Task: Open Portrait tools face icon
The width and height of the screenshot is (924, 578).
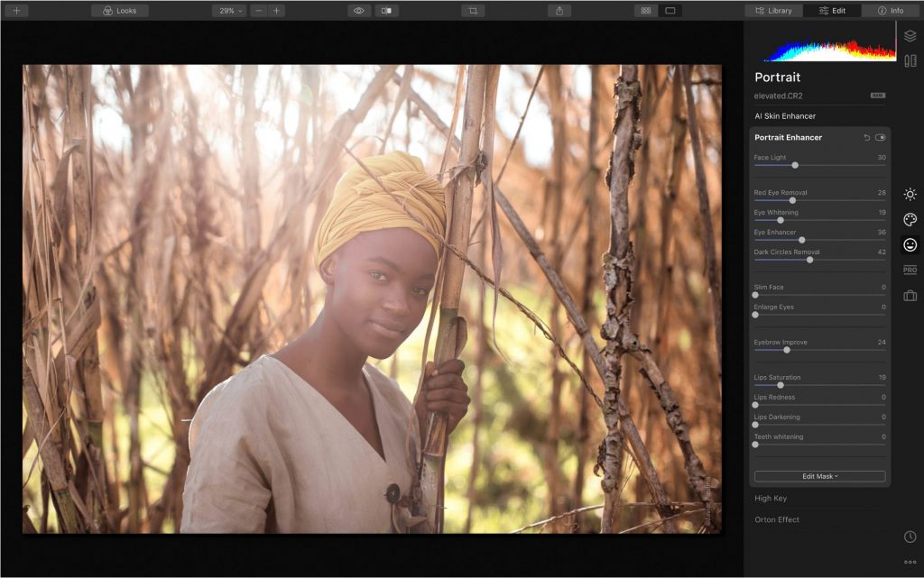Action: tap(910, 245)
